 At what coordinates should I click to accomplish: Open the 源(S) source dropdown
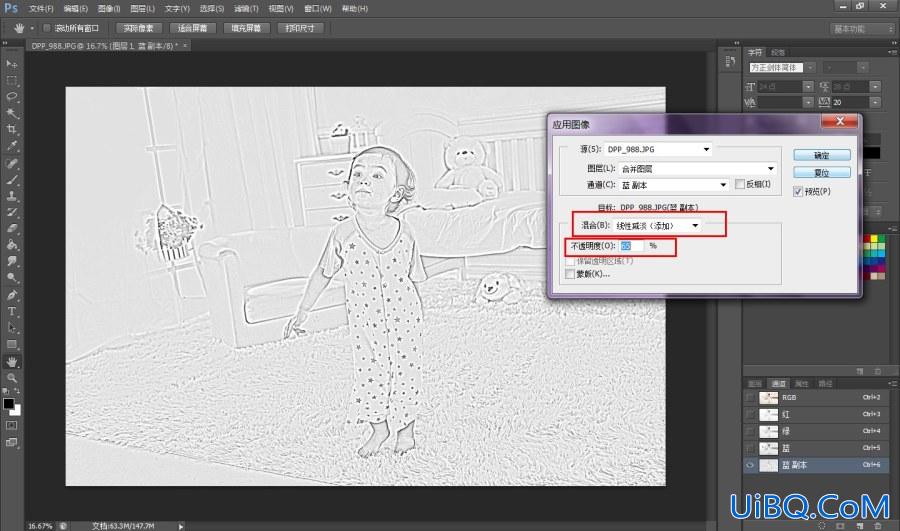pos(658,149)
